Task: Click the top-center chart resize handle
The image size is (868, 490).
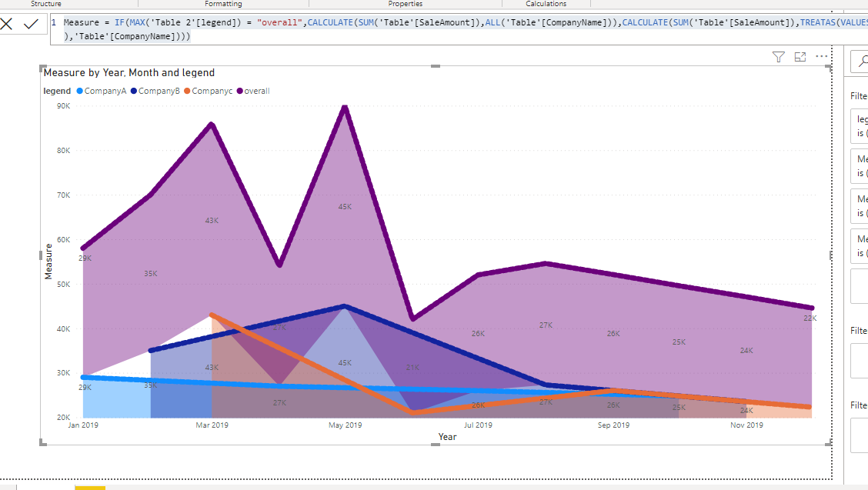Action: (x=436, y=66)
